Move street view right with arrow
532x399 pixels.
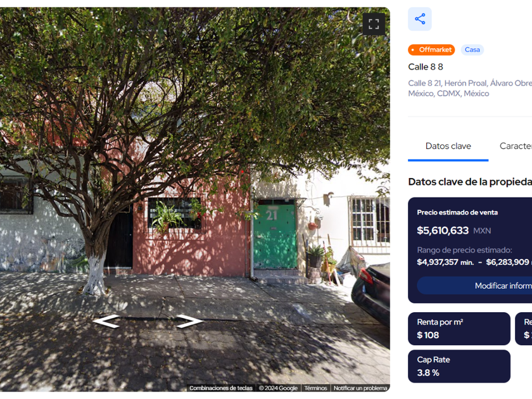pyautogui.click(x=189, y=321)
